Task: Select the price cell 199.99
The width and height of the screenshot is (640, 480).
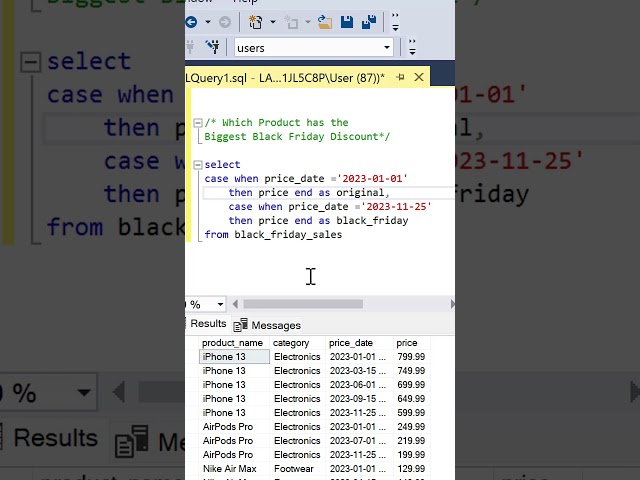Action: coord(411,455)
